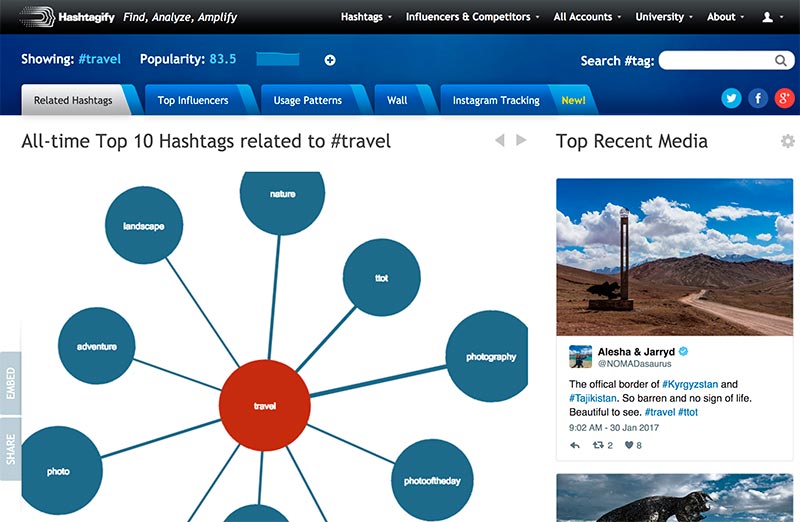
Task: Switch to the Usage Patterns tab
Action: 308,100
